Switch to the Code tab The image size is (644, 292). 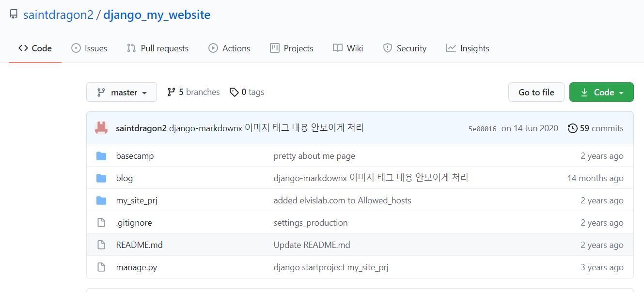tap(35, 48)
